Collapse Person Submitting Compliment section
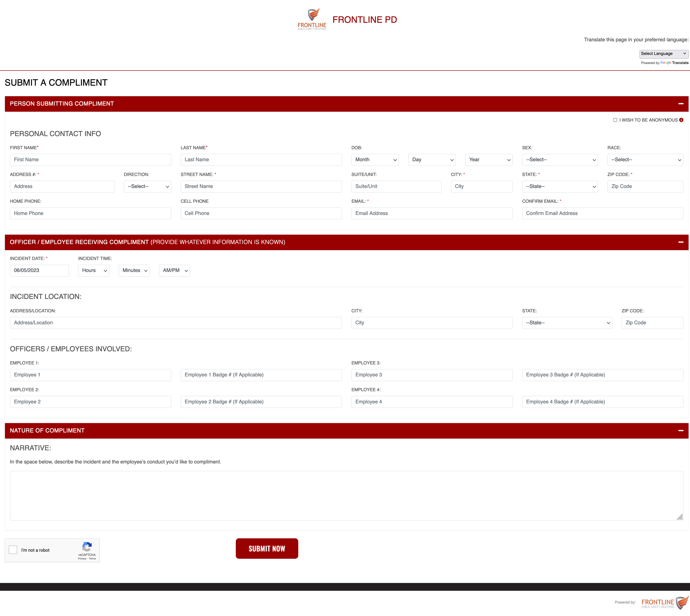This screenshot has width=690, height=616. 681,104
